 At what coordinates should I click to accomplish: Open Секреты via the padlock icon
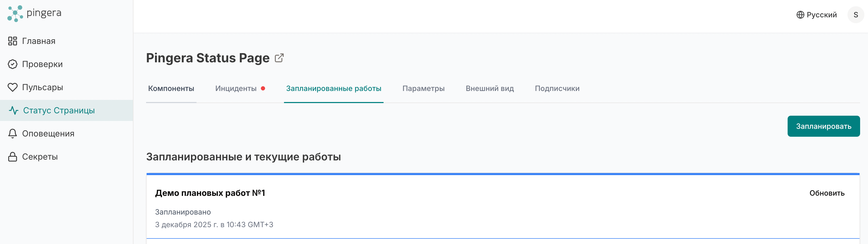tap(12, 156)
